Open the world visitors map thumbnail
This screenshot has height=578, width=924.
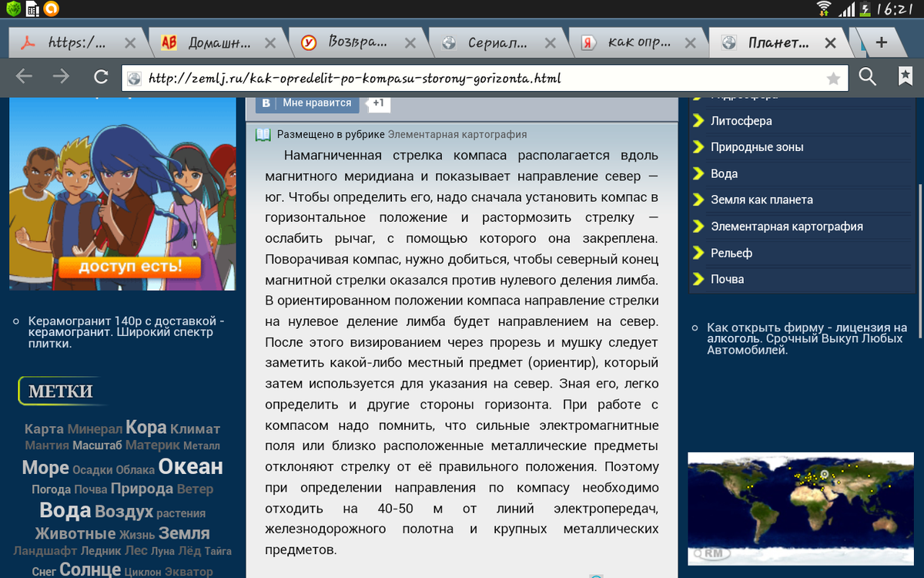800,508
